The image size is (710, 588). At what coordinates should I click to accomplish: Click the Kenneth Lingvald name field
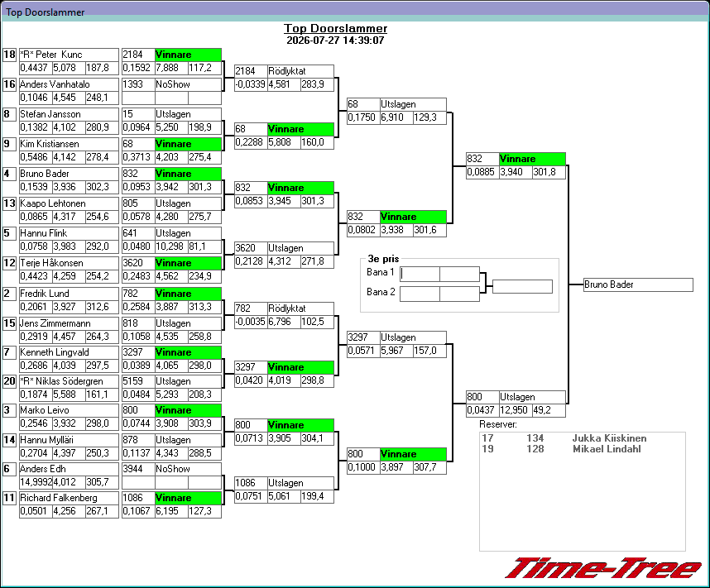click(69, 352)
